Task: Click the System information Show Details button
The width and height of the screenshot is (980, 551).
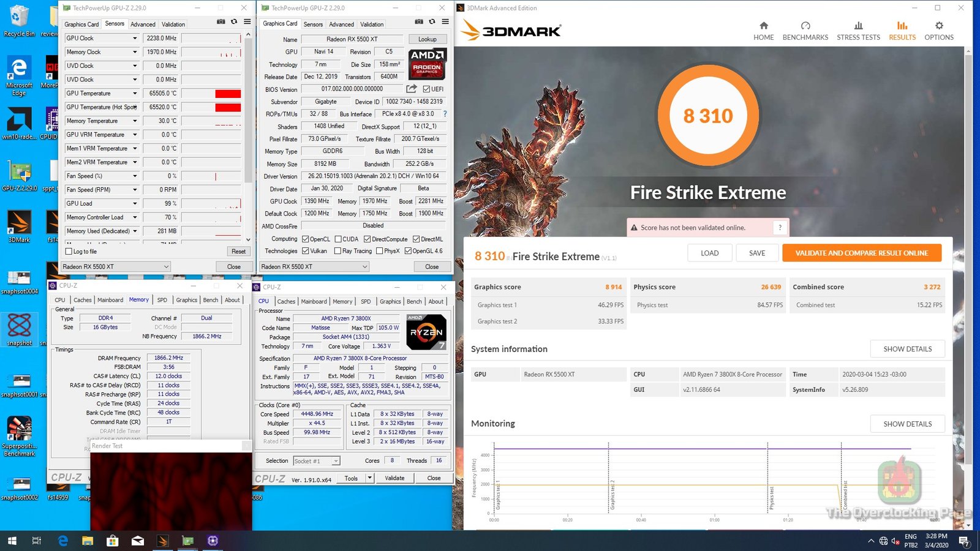Action: (907, 349)
